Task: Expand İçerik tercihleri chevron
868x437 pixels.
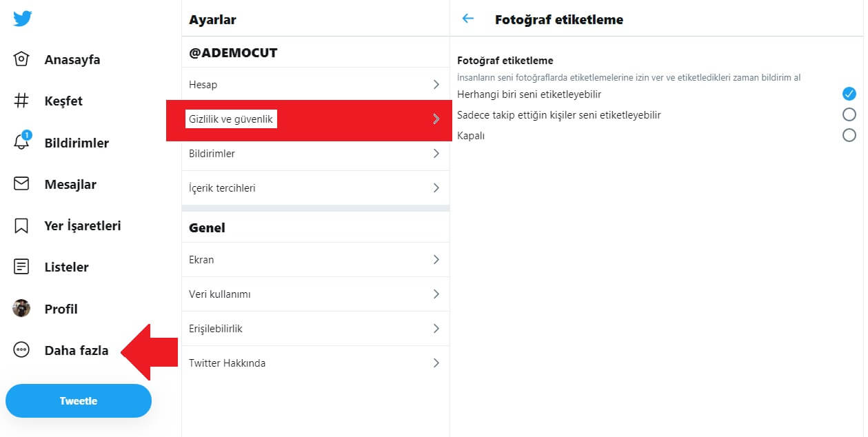Action: [436, 187]
